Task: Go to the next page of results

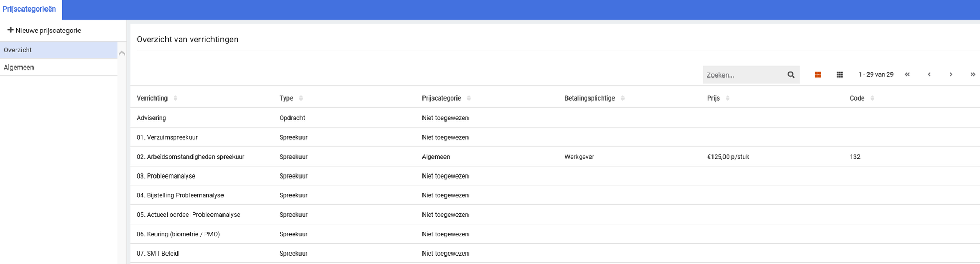Action: [951, 75]
